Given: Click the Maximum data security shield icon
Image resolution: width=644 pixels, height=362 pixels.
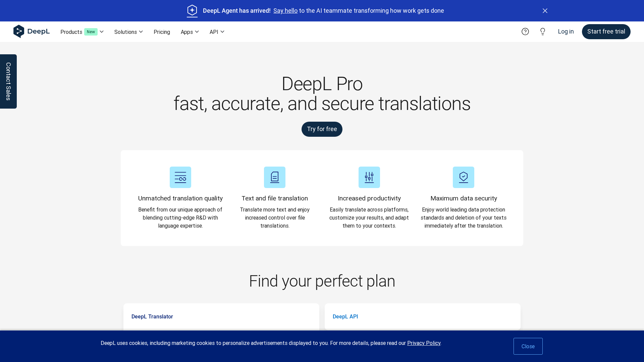Looking at the screenshot, I should (464, 177).
